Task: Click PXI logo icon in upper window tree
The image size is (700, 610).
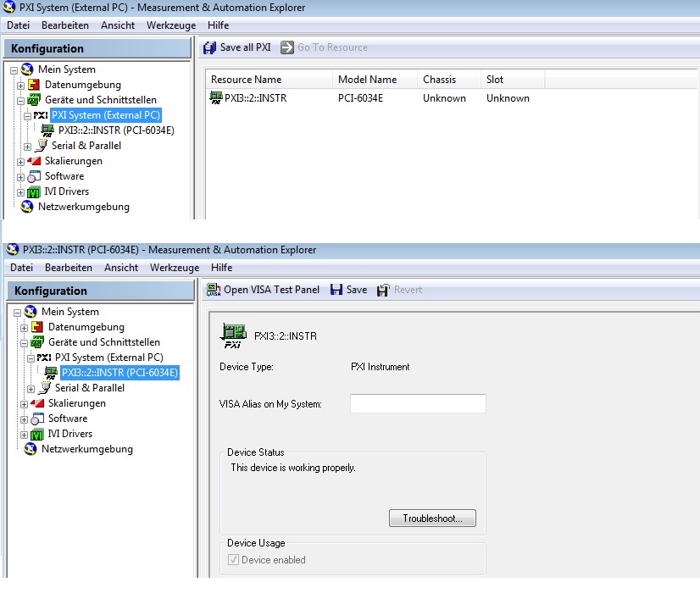Action: (41, 115)
